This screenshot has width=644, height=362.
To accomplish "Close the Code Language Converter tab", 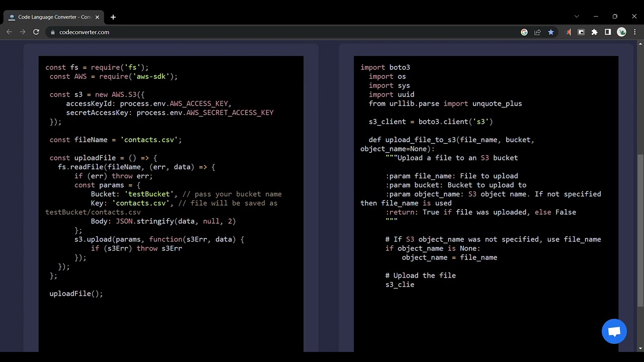I will [x=97, y=17].
